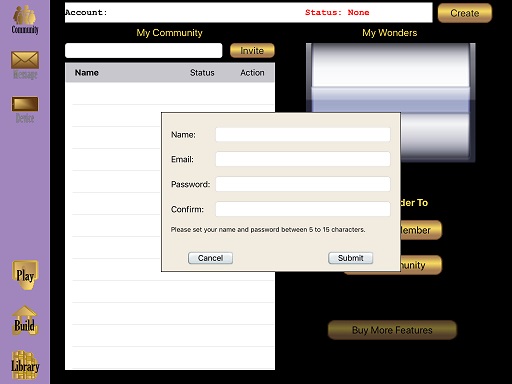Click the Invite button

click(x=252, y=51)
